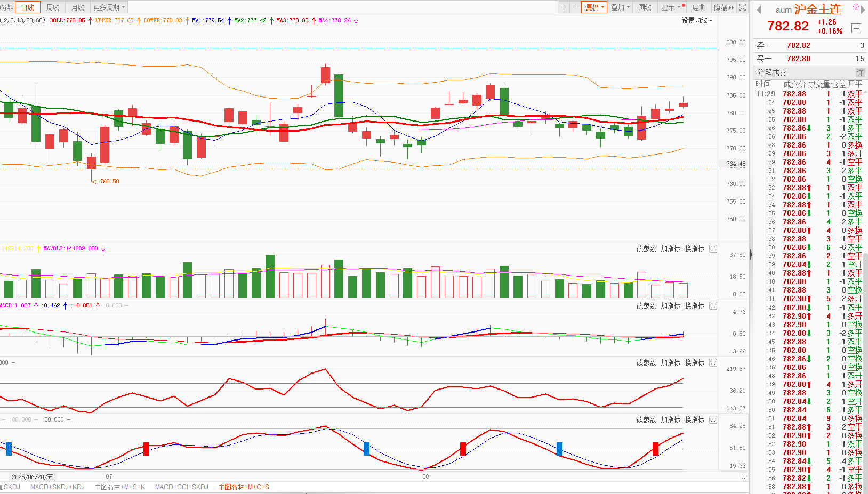
Task: Select MACD+SKDJ+KDJ template tab
Action: tap(57, 487)
